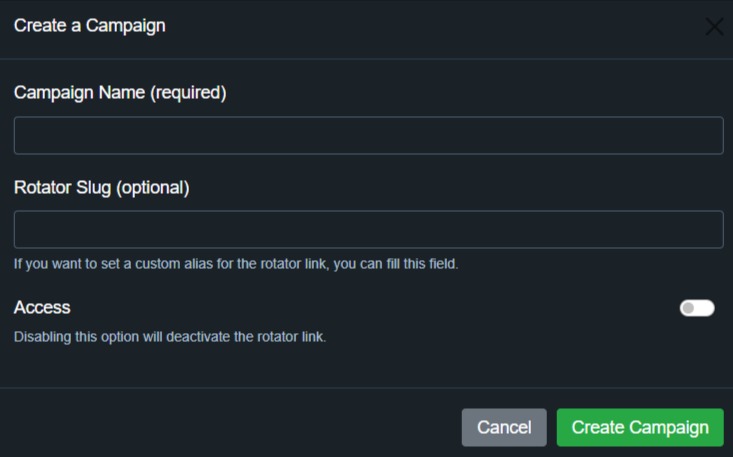Submit the form via Create Campaign
This screenshot has height=457, width=733.
point(640,427)
